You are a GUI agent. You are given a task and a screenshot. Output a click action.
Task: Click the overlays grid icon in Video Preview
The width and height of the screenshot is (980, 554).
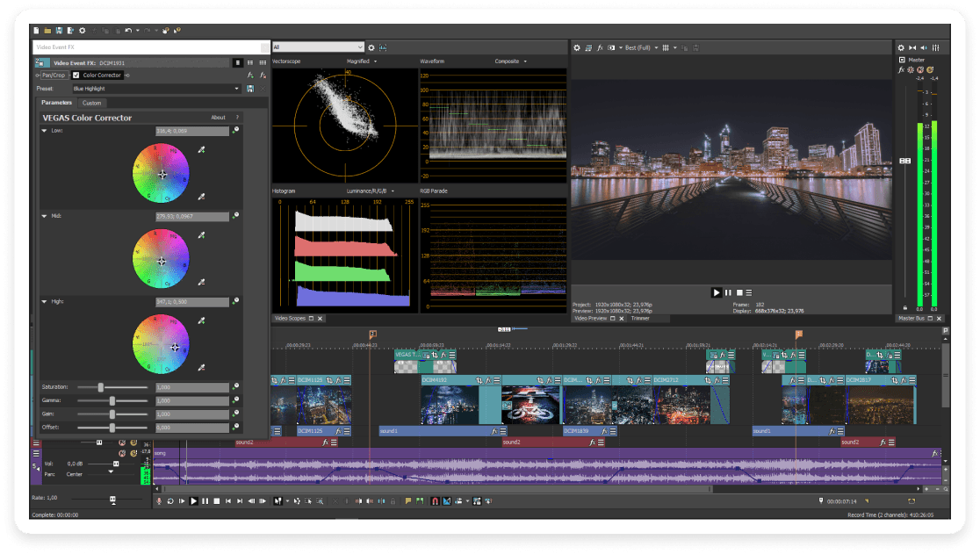tap(665, 47)
